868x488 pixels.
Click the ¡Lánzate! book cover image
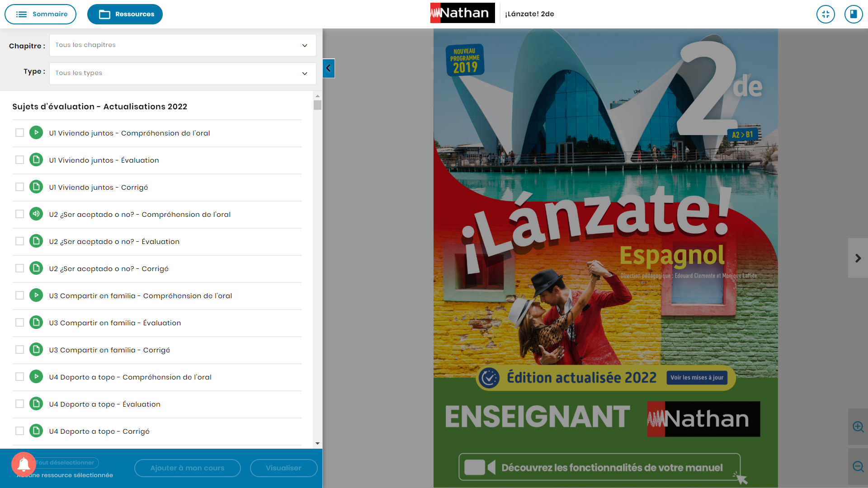point(606,258)
